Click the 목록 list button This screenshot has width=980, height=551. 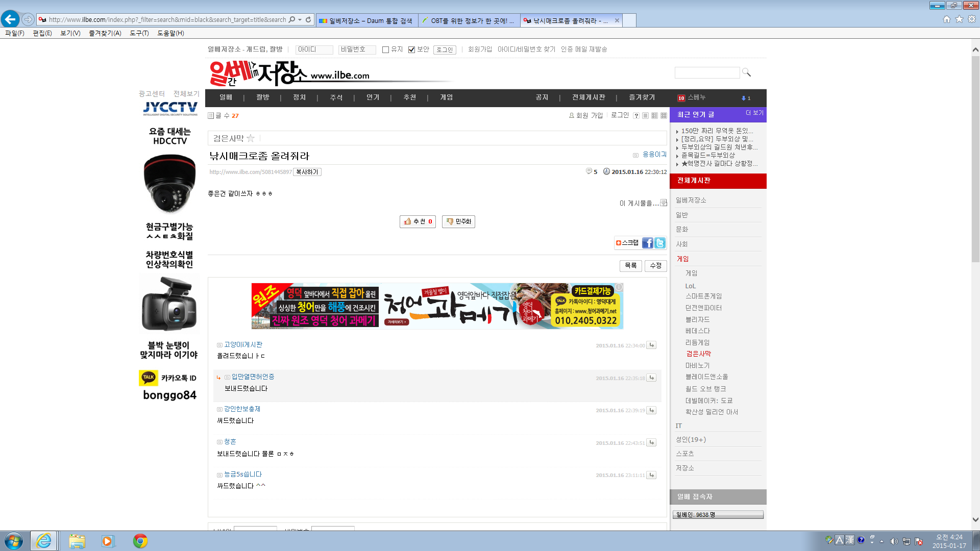630,266
